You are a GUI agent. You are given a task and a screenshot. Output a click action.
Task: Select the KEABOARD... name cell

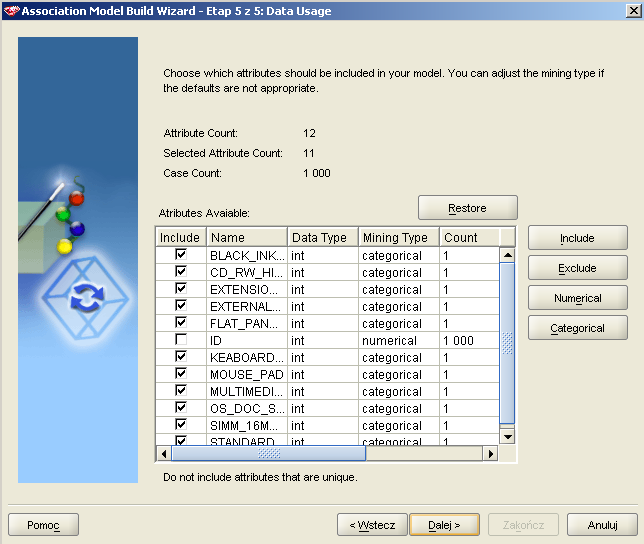[247, 357]
